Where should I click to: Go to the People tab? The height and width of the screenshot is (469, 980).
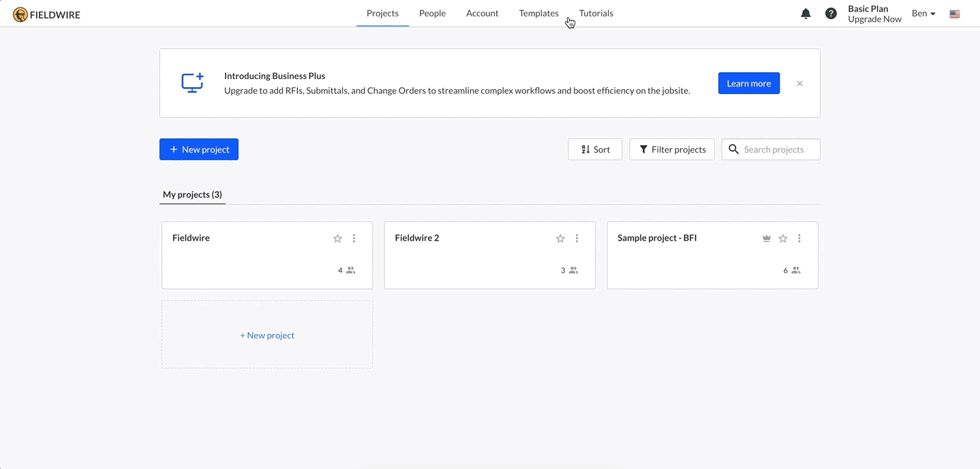point(432,14)
